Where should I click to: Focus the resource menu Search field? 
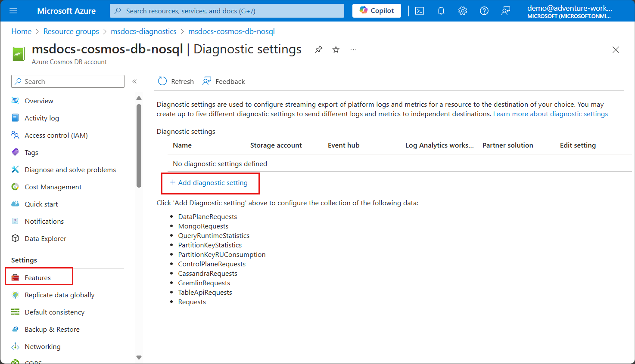click(68, 81)
